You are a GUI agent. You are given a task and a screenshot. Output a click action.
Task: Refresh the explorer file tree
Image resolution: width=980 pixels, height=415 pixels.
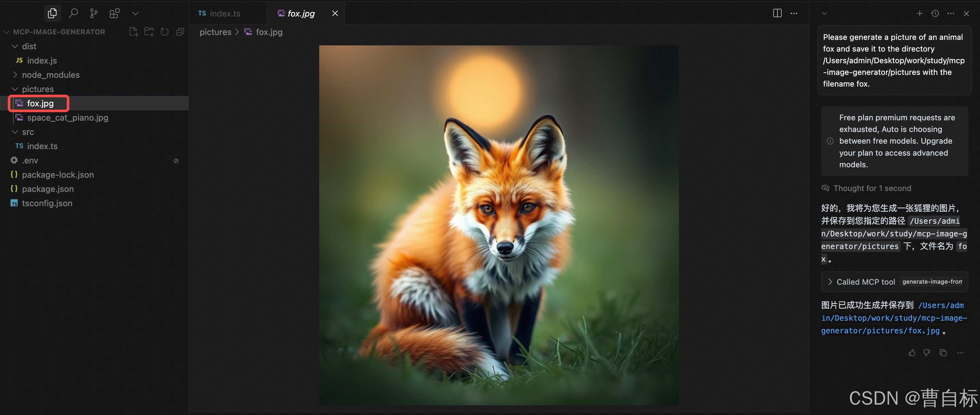coord(164,32)
